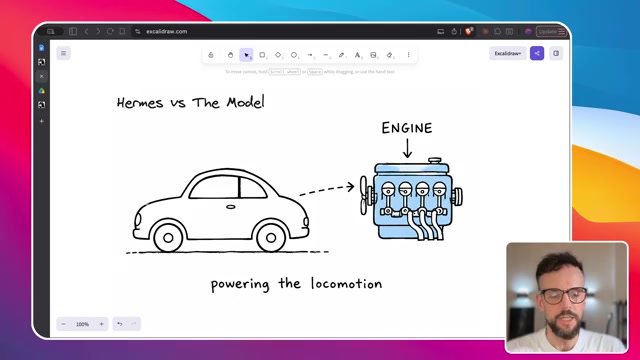640x360 pixels.
Task: Open the browser Update menu button
Action: click(551, 31)
